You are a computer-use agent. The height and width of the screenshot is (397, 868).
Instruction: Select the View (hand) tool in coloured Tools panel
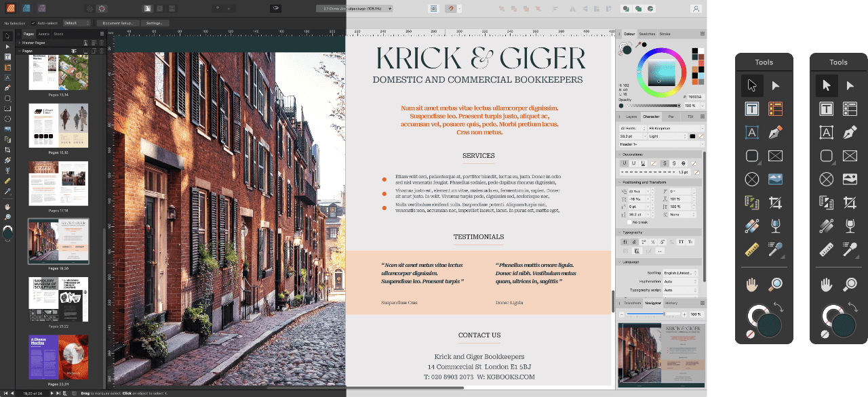pos(751,285)
